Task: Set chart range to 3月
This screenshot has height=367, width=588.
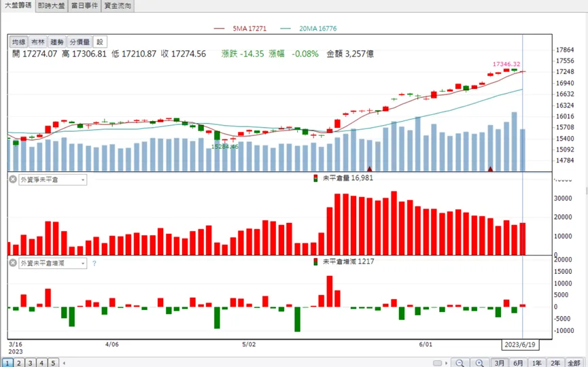Action: (x=499, y=363)
